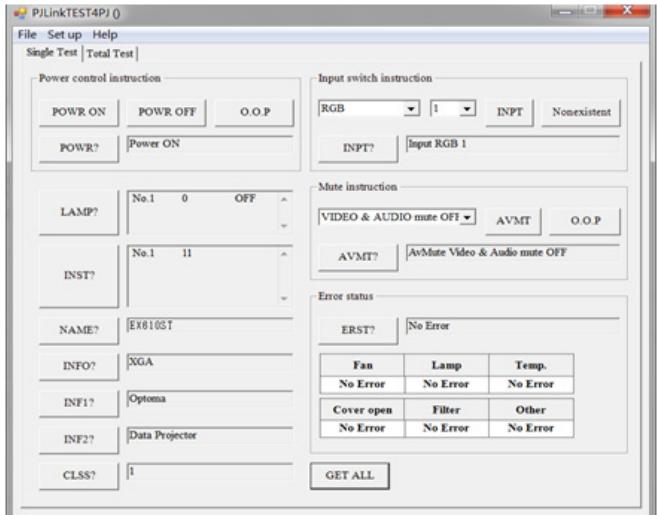Open the Help menu
Image resolution: width=657 pixels, height=515 pixels.
[x=105, y=35]
